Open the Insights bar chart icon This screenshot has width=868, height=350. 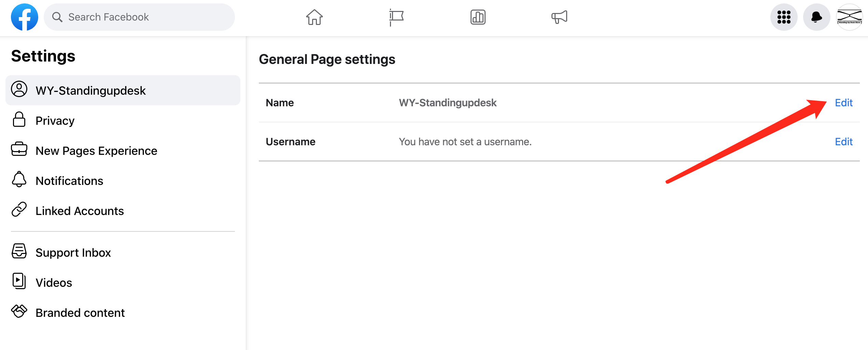[478, 17]
